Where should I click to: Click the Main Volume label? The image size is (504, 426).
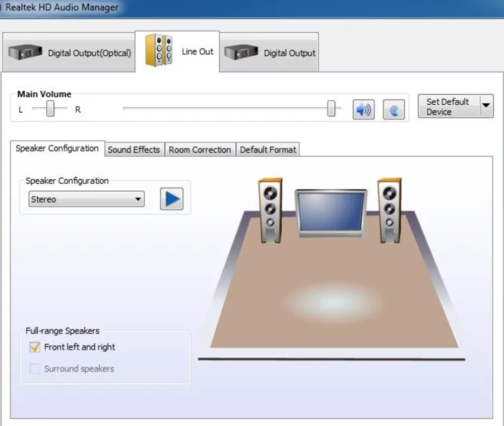[x=44, y=94]
